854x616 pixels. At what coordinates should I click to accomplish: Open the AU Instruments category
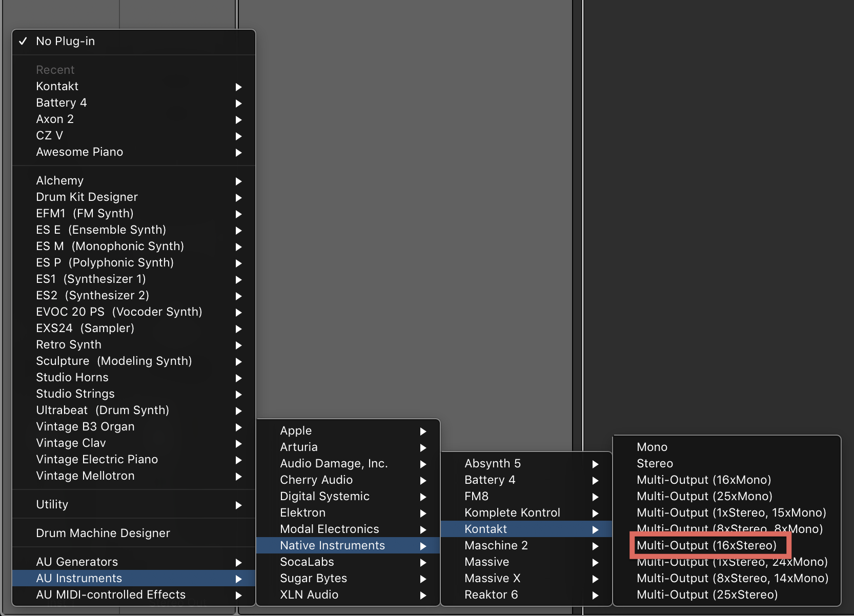[x=128, y=578]
